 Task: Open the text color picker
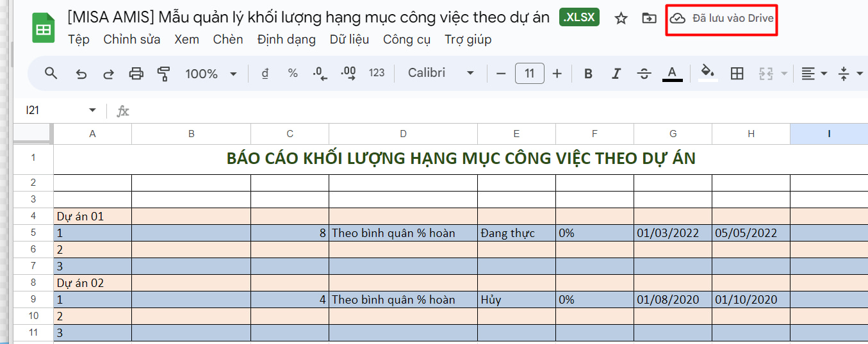(672, 74)
